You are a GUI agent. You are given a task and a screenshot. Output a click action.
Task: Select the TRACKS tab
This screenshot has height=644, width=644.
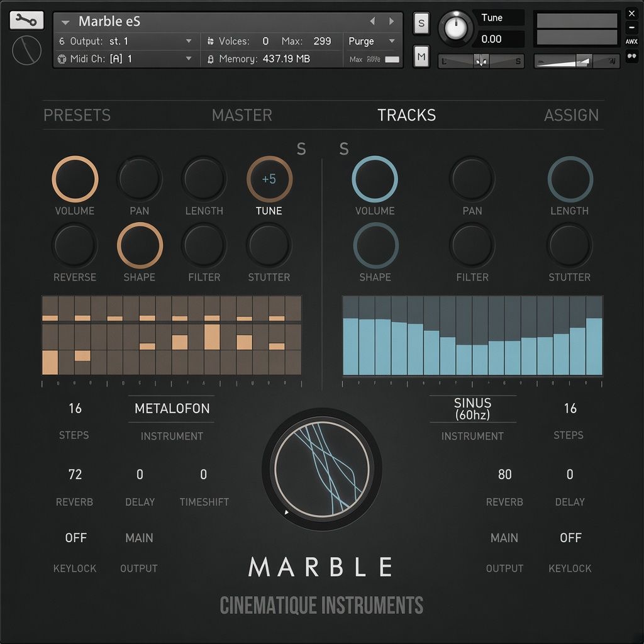tap(407, 116)
